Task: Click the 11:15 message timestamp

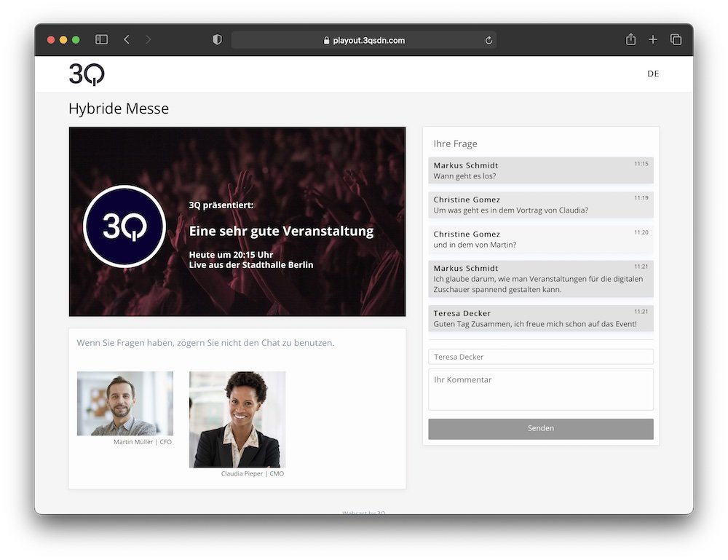Action: tap(641, 164)
